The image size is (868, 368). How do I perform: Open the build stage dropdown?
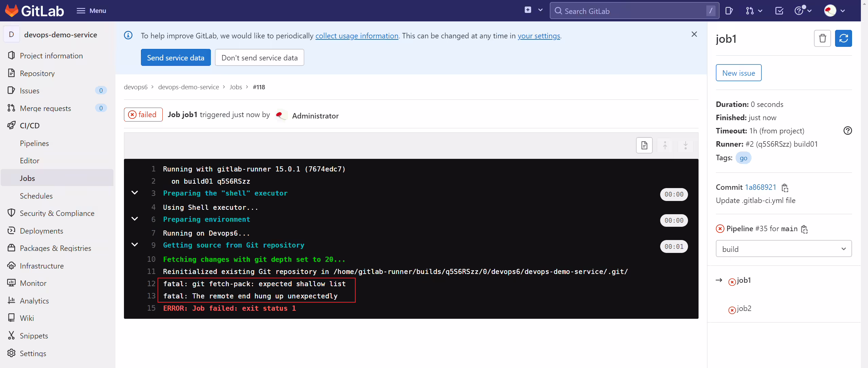[x=784, y=249]
